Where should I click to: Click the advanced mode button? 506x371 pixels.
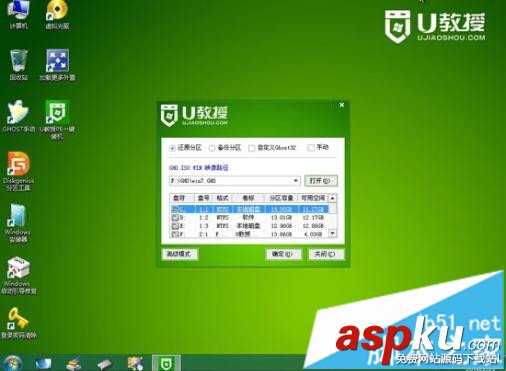(179, 254)
